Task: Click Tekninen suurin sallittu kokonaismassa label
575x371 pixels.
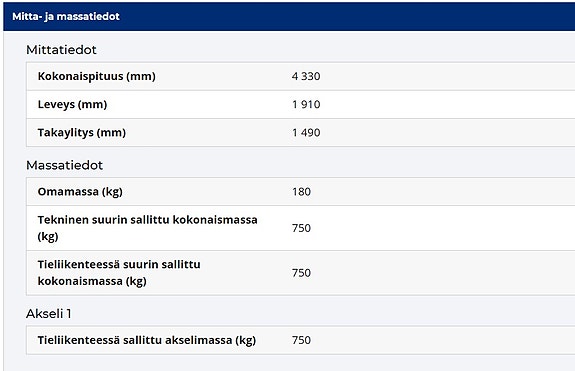Action: pyautogui.click(x=147, y=228)
